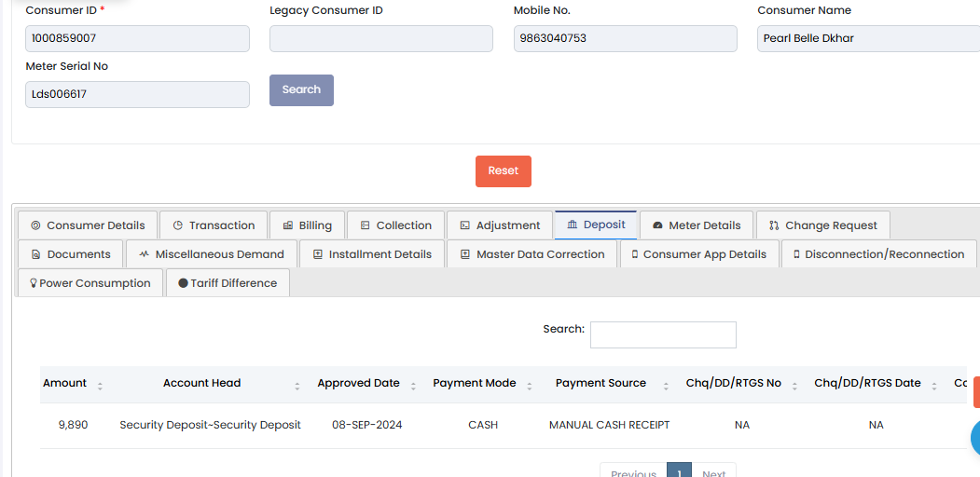Open the Consumer Details tab
Image resolution: width=980 pixels, height=477 pixels.
pos(88,225)
